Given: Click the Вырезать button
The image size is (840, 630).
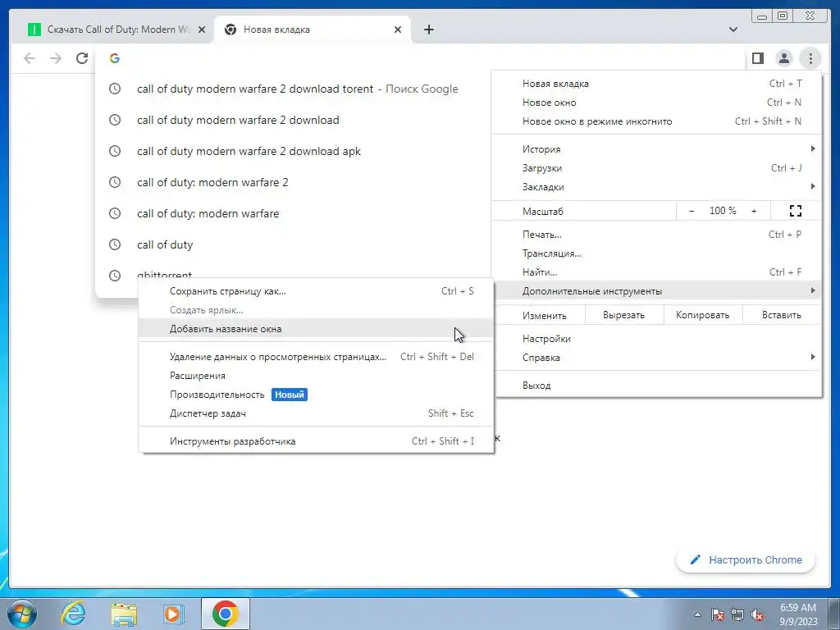Looking at the screenshot, I should 624,315.
